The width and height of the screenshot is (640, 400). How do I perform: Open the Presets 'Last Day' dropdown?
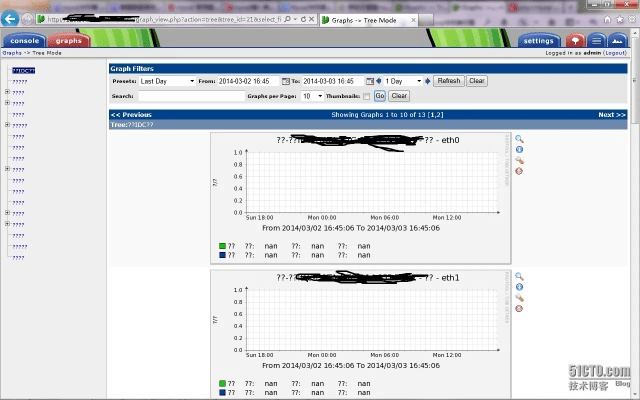point(166,81)
